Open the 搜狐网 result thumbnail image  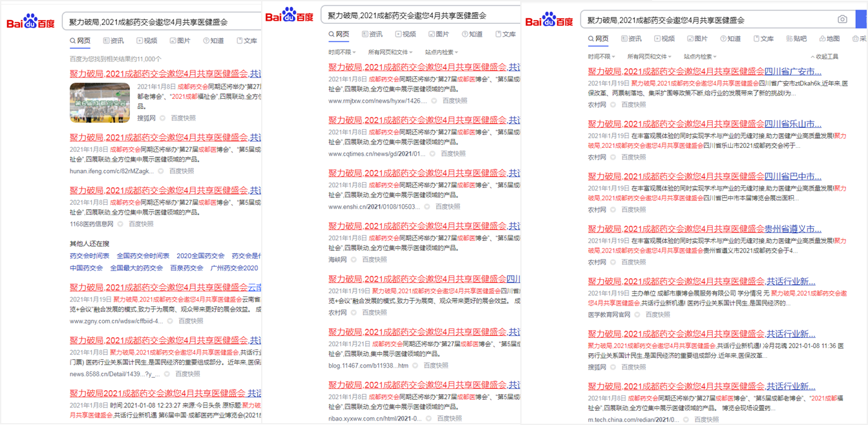click(x=100, y=102)
